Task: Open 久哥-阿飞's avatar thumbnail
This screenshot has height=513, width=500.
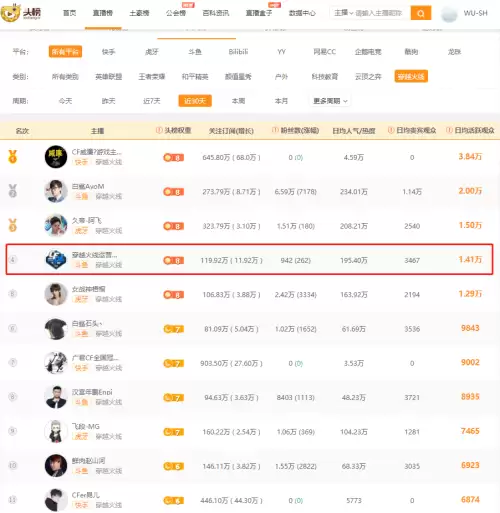Action: coord(56,225)
